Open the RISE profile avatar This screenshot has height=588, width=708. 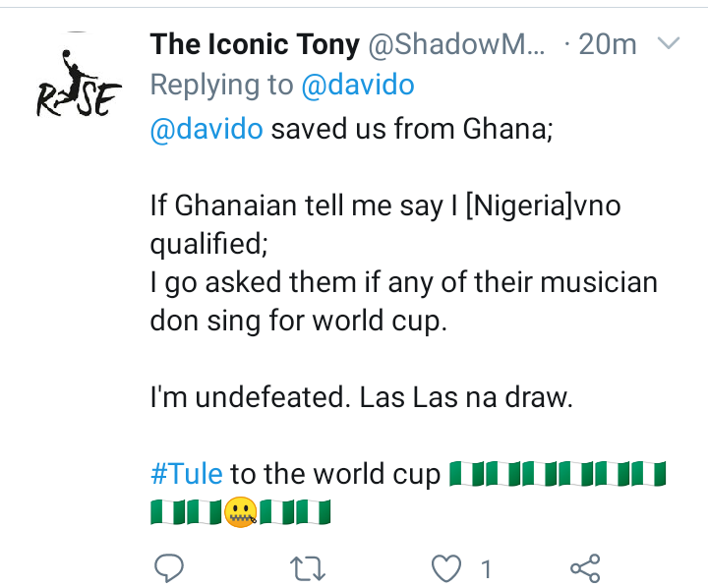click(78, 83)
